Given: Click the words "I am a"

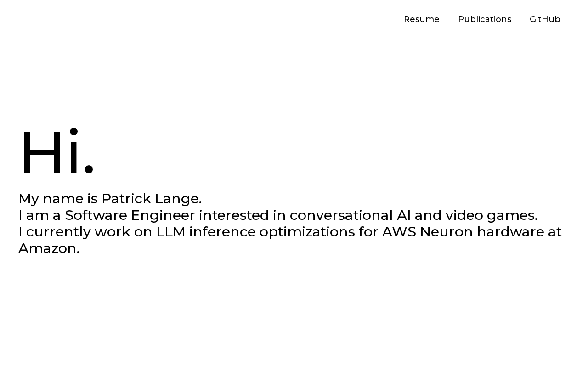Looking at the screenshot, I should (40, 215).
